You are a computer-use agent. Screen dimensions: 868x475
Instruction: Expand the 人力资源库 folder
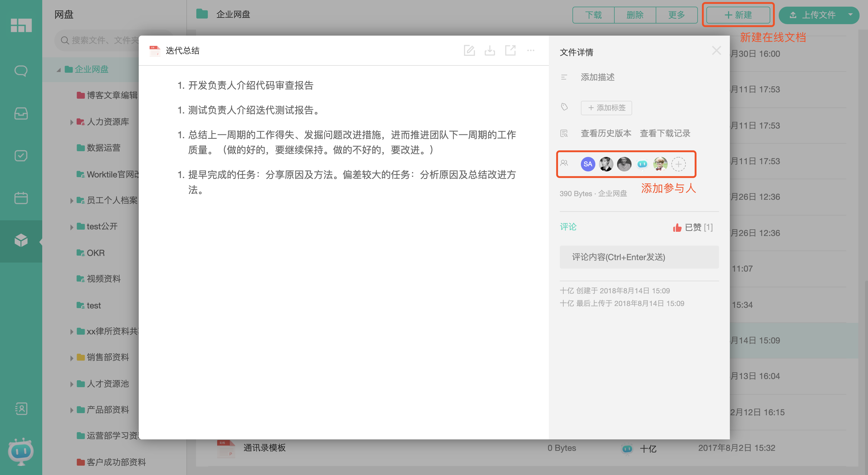(x=71, y=122)
